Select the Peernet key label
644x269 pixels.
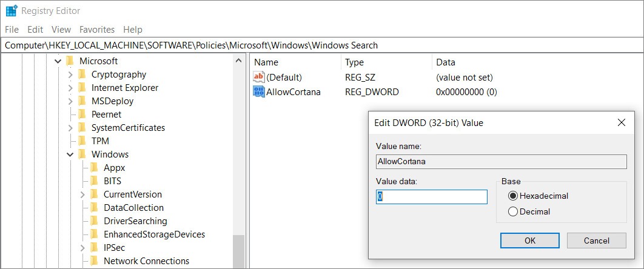coord(106,115)
